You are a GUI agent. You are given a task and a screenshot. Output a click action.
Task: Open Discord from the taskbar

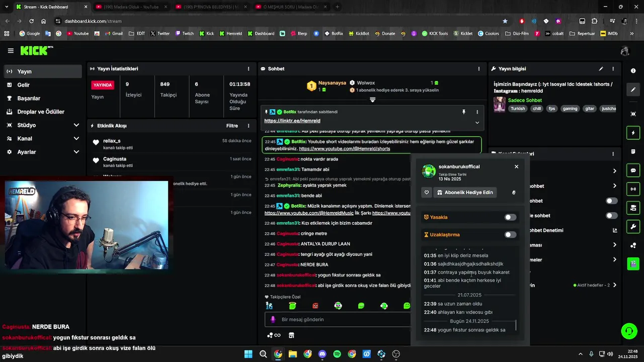[322, 354]
